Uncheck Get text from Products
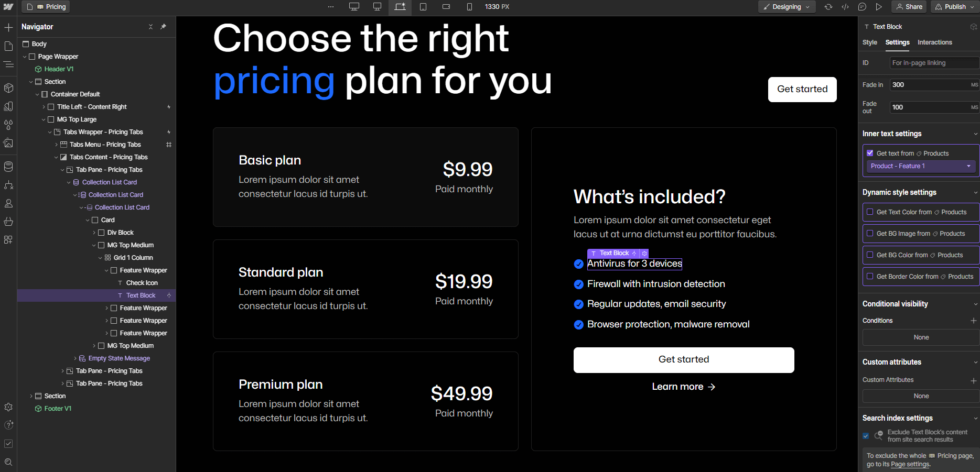 point(870,153)
